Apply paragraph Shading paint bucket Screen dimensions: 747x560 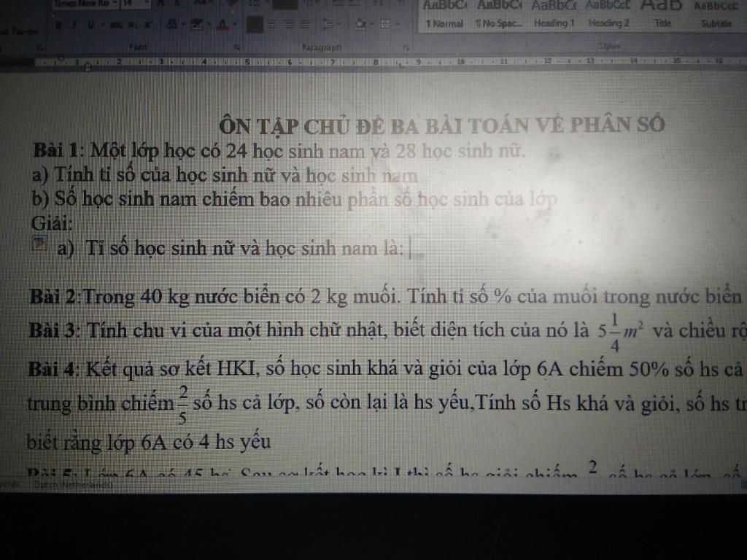(360, 24)
